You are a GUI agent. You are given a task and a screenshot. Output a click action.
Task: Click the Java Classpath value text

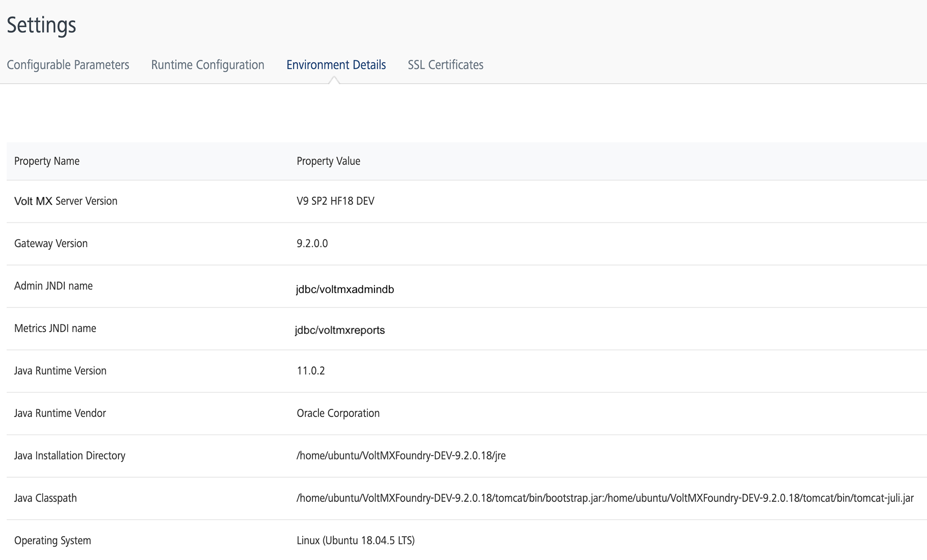[x=605, y=498]
